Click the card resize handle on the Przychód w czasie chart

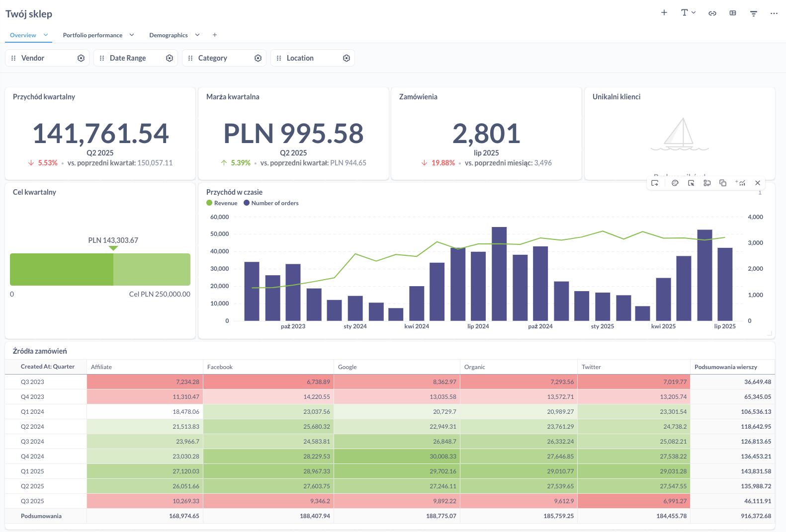770,333
